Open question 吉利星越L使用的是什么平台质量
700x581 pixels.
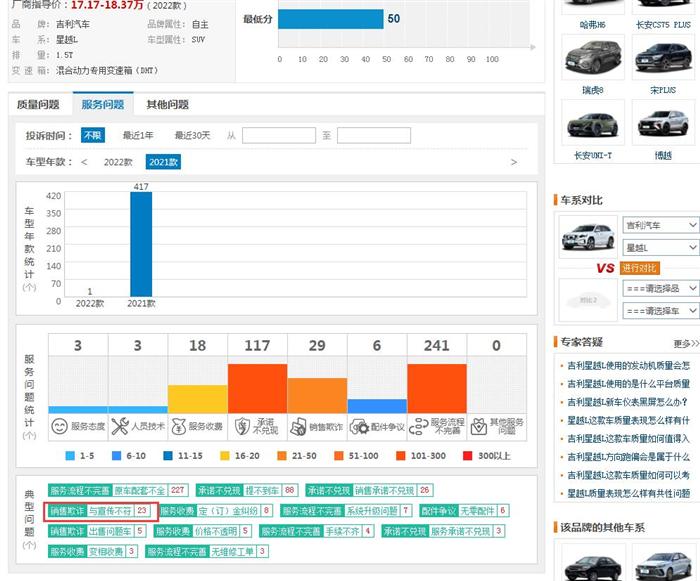(x=628, y=384)
